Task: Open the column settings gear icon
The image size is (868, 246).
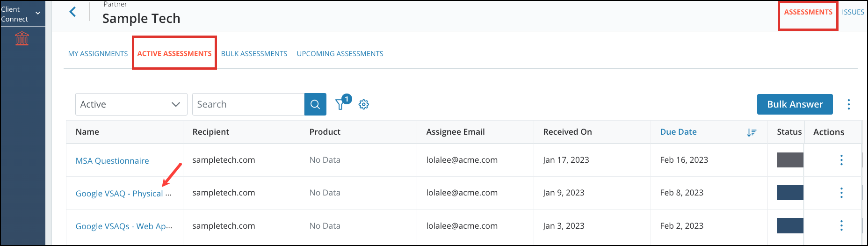Action: coord(364,104)
